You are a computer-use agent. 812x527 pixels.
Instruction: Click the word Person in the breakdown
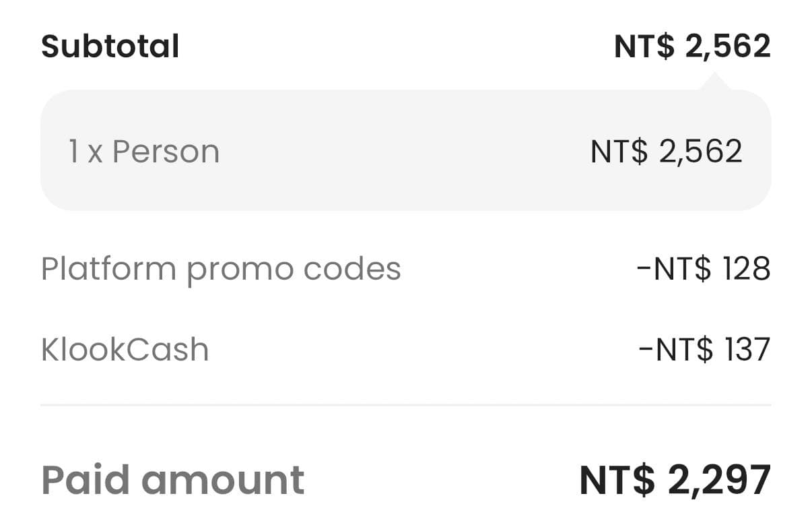coord(166,151)
